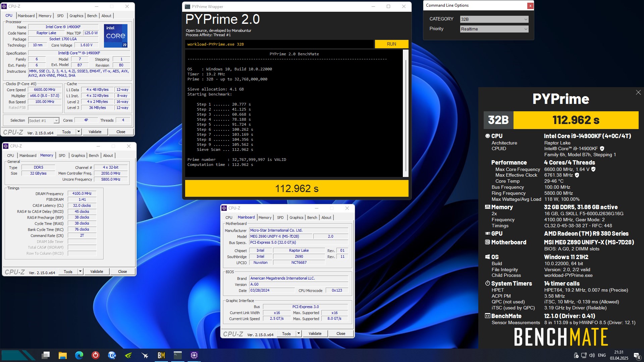Image resolution: width=644 pixels, height=362 pixels.
Task: Click the Multiplier x66.0 value
Action: tap(45, 96)
